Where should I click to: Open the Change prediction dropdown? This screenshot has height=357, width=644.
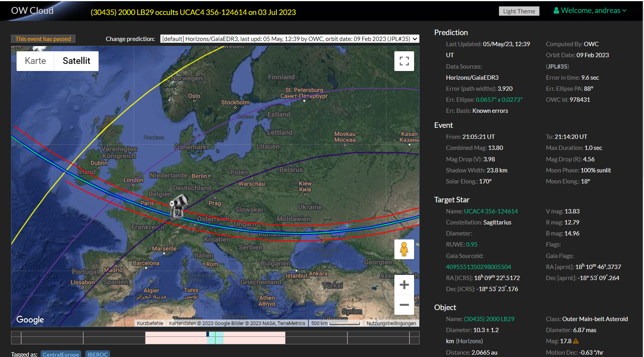point(289,39)
